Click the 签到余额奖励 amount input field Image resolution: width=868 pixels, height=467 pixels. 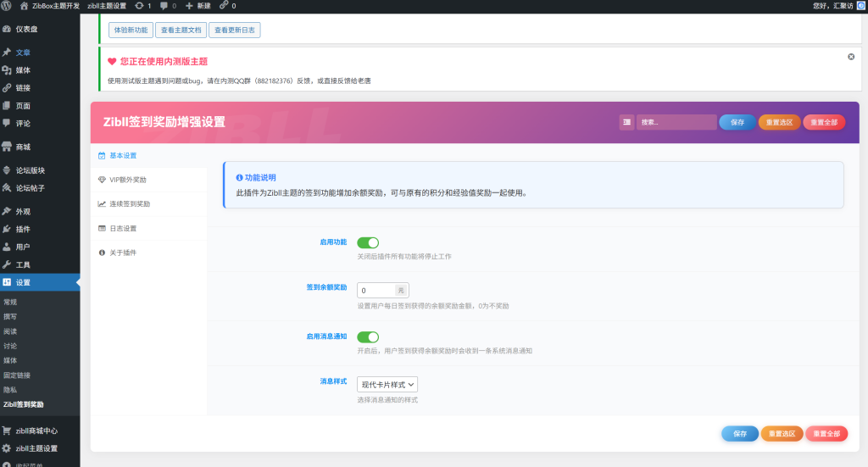click(376, 291)
